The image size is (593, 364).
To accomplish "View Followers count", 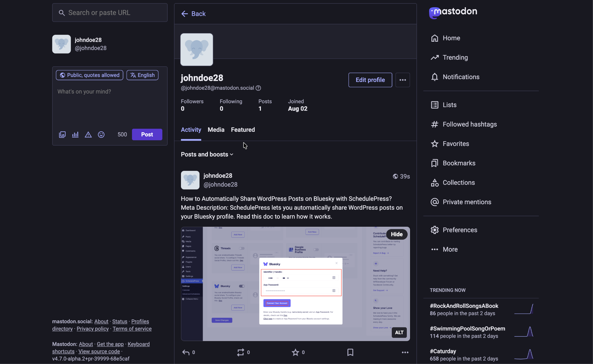I will coord(192,105).
